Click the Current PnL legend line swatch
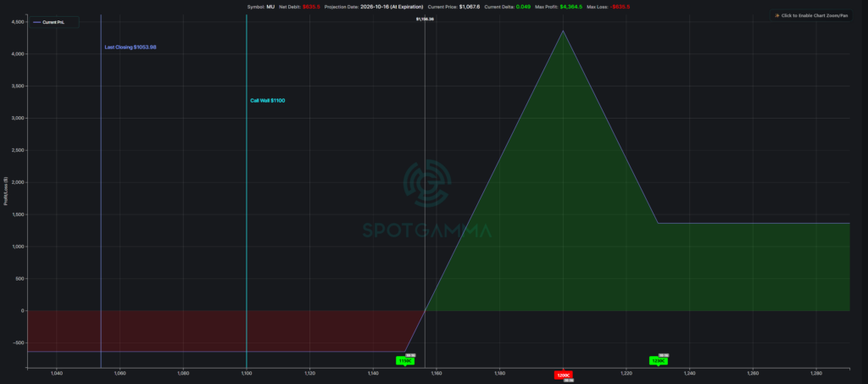Screen dimensions: 868x384 click(37, 22)
